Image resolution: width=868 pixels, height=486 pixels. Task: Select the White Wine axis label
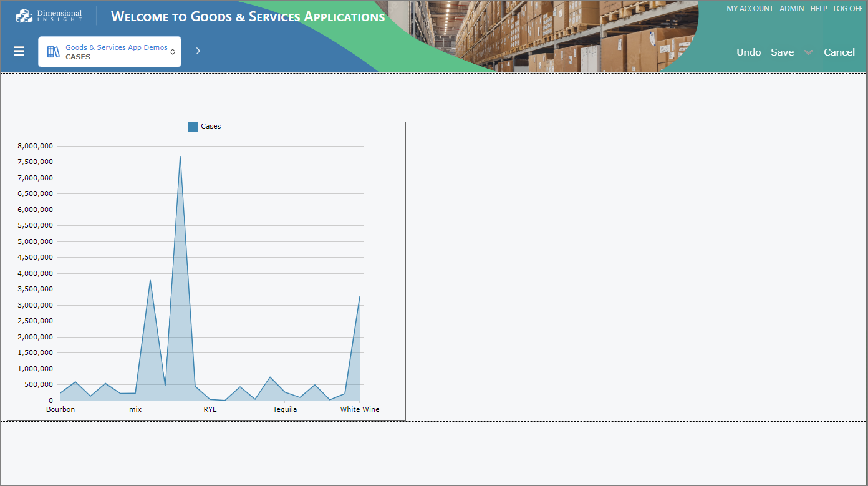pyautogui.click(x=360, y=409)
